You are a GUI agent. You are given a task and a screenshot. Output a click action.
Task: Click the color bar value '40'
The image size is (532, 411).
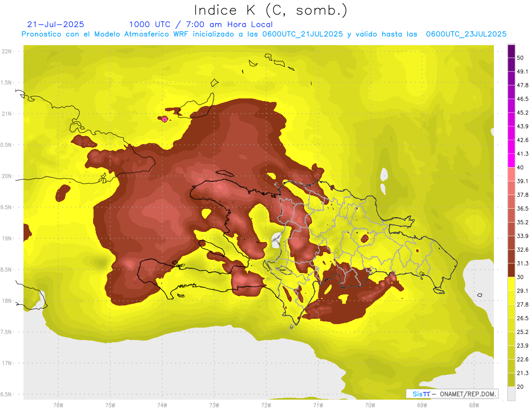[520, 168]
